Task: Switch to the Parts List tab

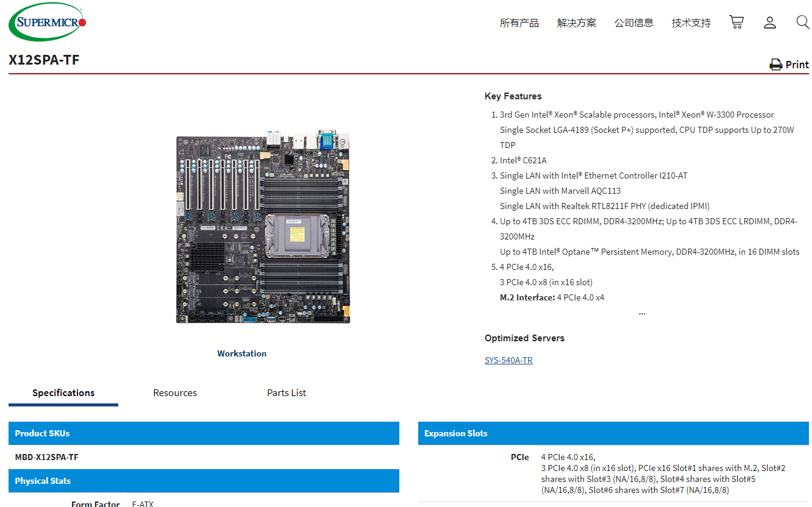Action: tap(287, 393)
